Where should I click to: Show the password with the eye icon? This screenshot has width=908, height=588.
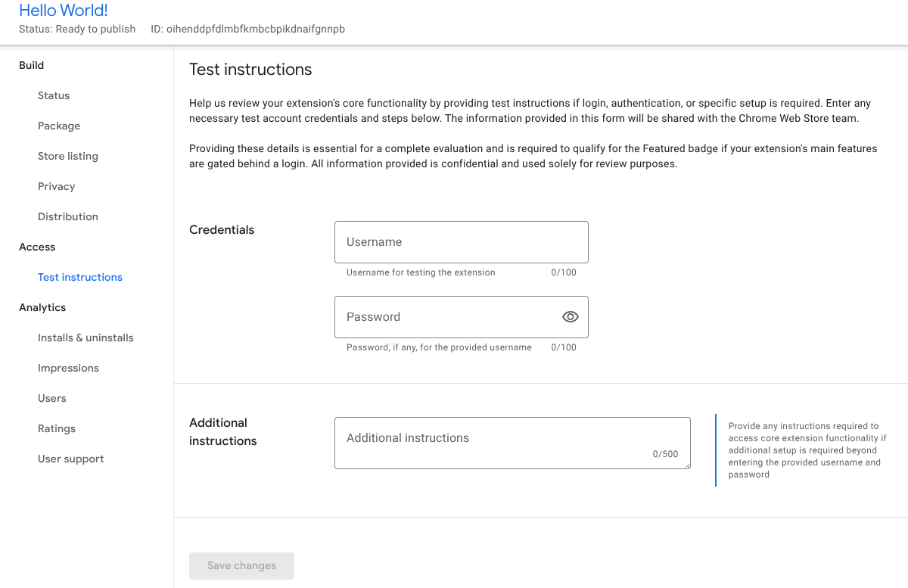[570, 316]
